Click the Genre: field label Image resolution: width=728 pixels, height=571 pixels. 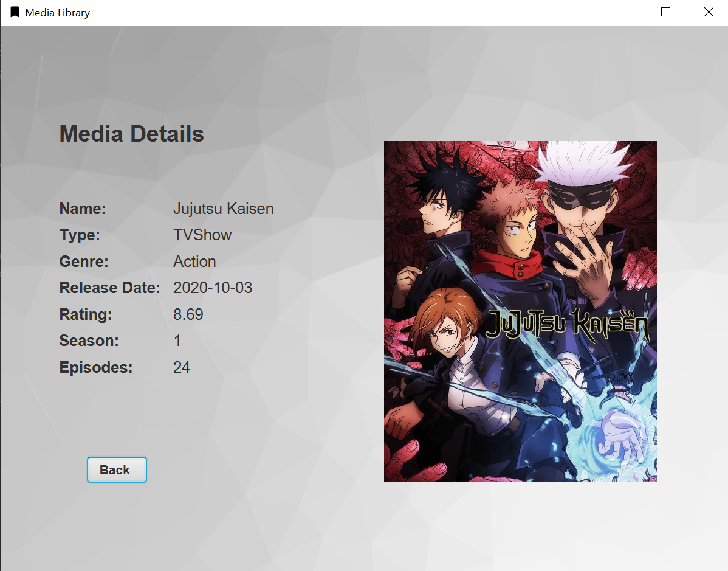pos(83,261)
